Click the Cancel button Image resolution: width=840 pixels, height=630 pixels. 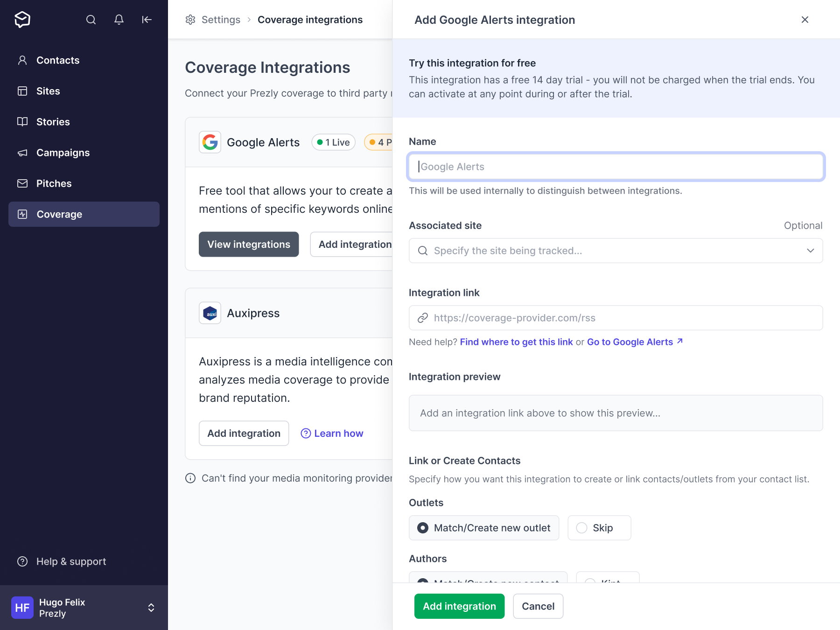[x=538, y=606]
